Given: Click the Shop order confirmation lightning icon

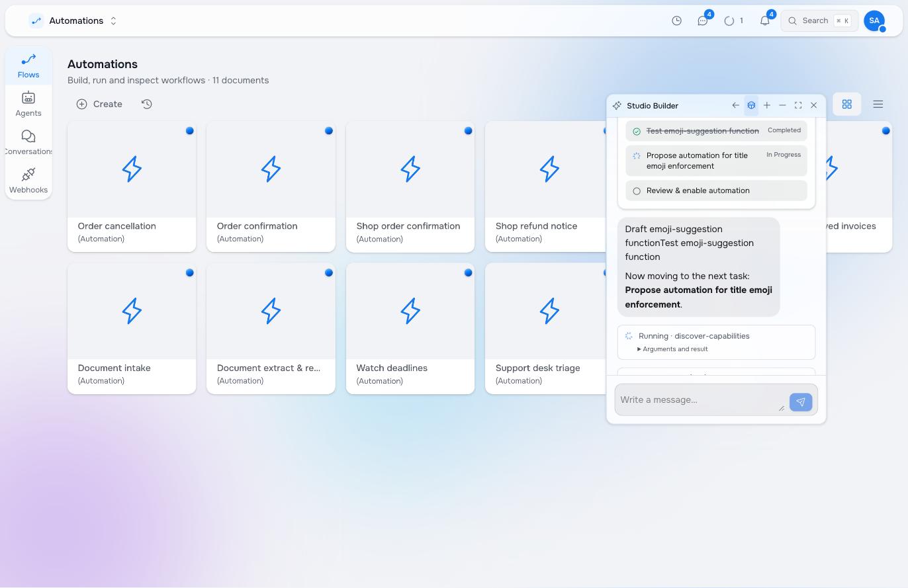Looking at the screenshot, I should tap(410, 169).
